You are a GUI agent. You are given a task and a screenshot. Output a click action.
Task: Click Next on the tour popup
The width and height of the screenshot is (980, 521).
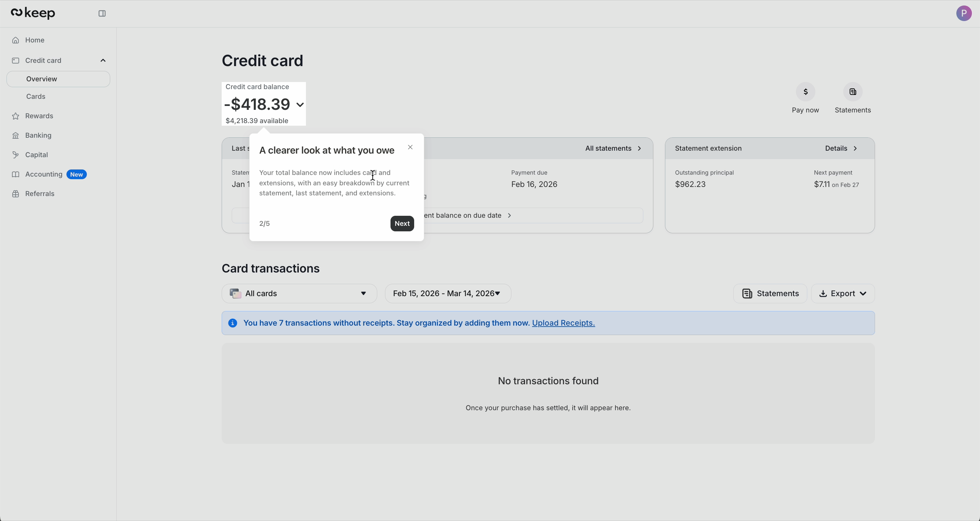pos(402,224)
